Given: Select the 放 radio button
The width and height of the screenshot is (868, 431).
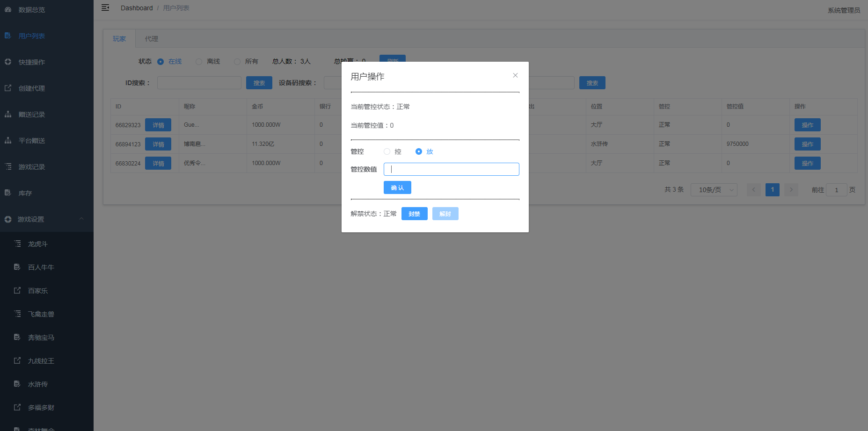Looking at the screenshot, I should point(419,151).
